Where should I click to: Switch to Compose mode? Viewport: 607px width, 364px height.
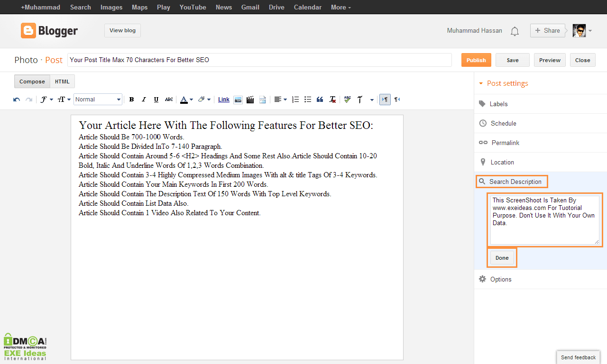[32, 82]
